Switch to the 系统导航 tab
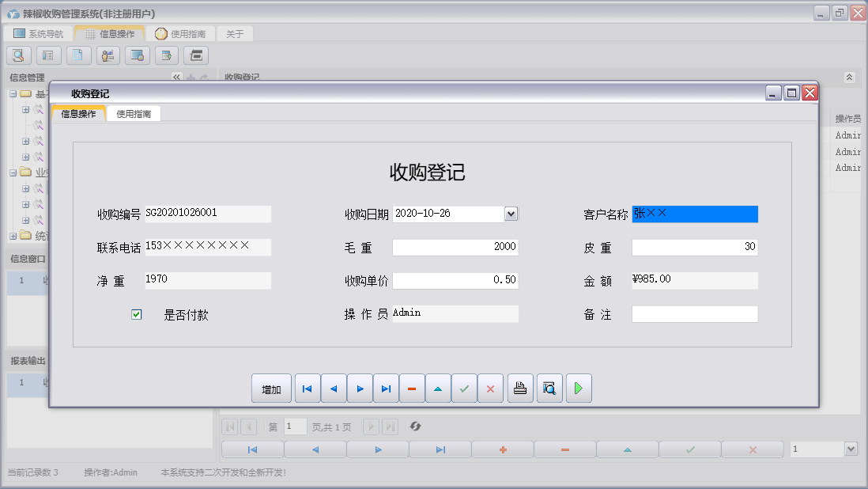 [x=39, y=33]
